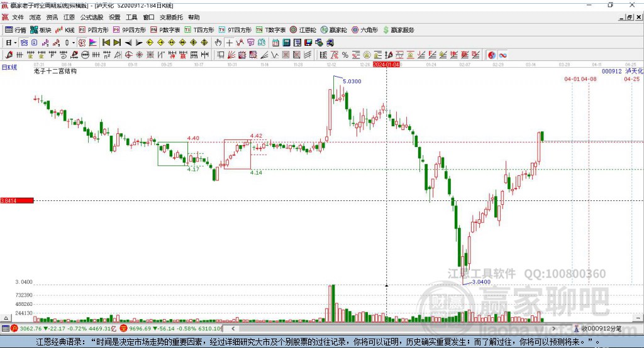The width and height of the screenshot is (644, 348).
Task: Toggle the red-blue yin-yang icon
Action: point(492,55)
